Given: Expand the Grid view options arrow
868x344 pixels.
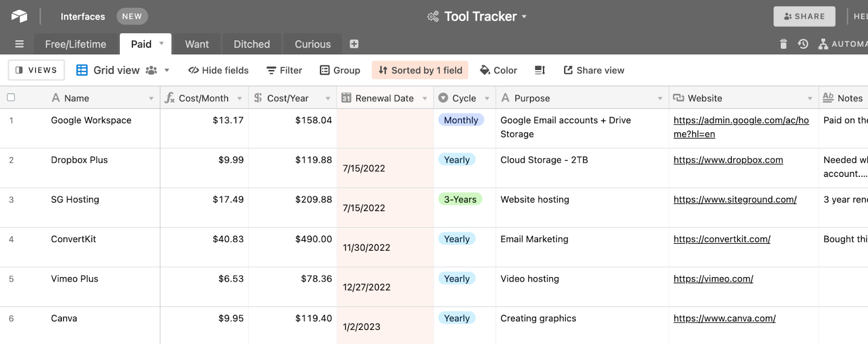Looking at the screenshot, I should 167,70.
